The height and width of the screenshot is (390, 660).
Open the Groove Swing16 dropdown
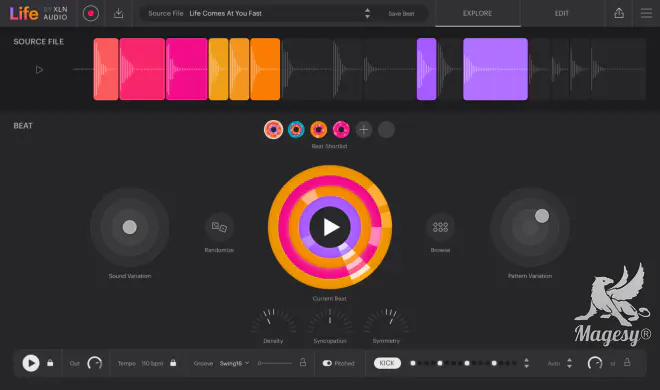coord(234,363)
